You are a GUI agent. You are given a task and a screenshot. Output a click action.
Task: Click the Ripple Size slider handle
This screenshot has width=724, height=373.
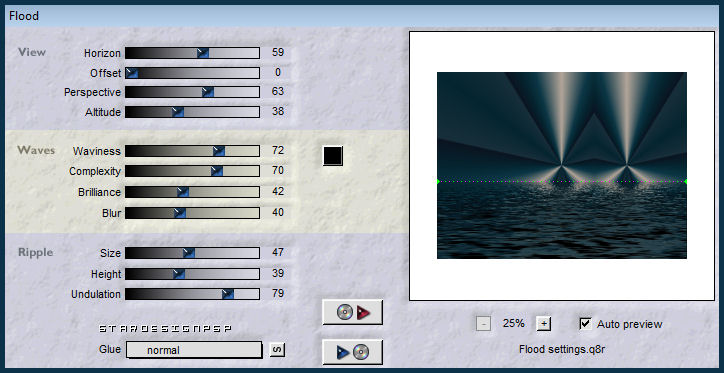click(x=188, y=253)
